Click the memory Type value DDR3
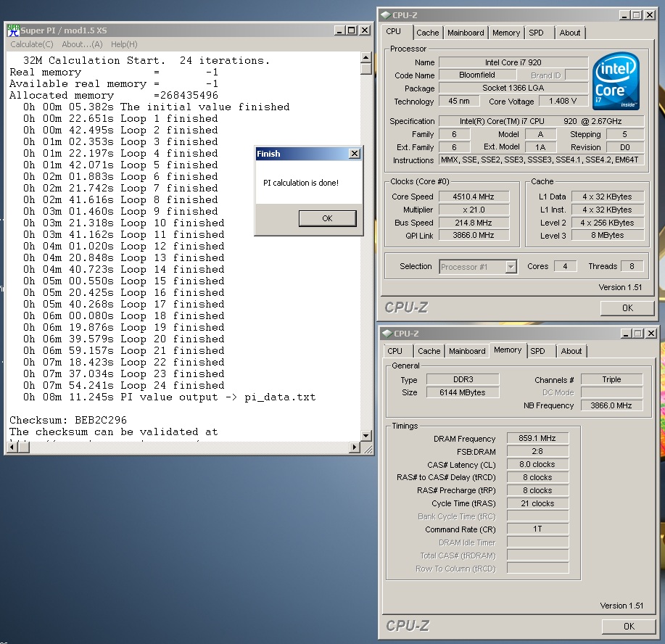The width and height of the screenshot is (665, 644). (463, 379)
